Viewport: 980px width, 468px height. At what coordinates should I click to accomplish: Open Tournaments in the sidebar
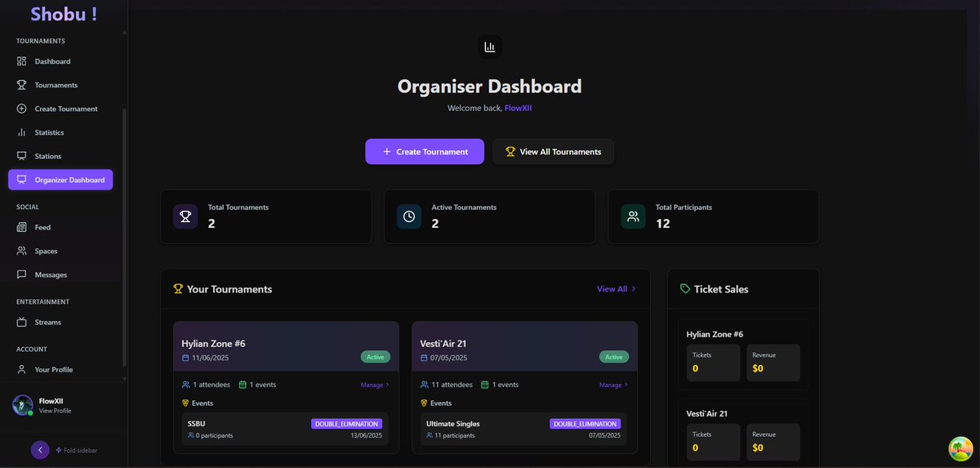click(60, 85)
